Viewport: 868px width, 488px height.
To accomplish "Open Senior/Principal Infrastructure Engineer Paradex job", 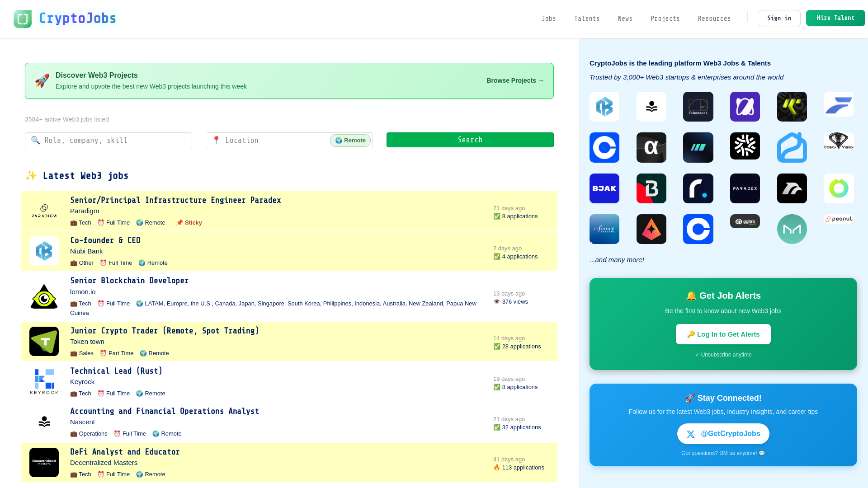I will click(175, 200).
